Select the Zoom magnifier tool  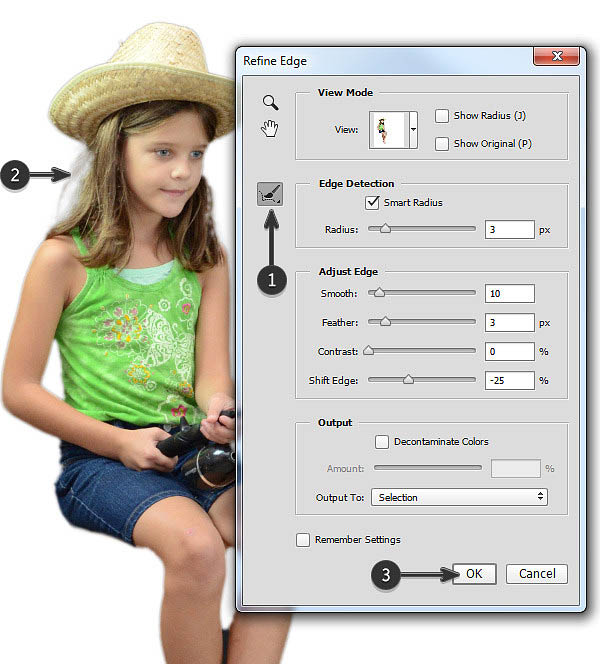(x=270, y=102)
